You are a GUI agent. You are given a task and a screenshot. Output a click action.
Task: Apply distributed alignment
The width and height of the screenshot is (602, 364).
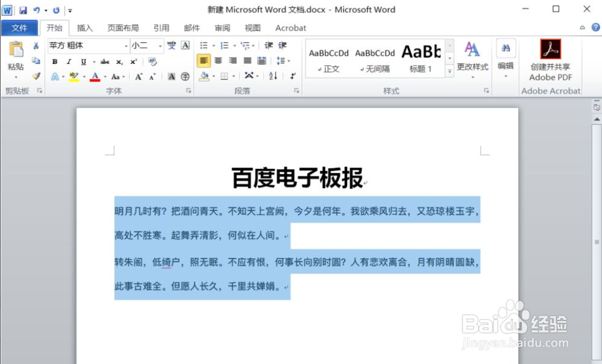click(x=262, y=61)
